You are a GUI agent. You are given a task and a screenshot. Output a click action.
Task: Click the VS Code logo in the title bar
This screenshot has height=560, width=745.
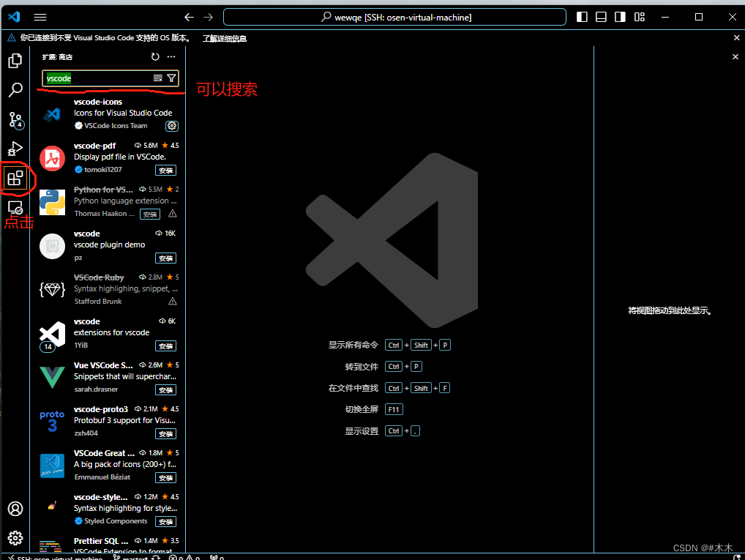14,17
